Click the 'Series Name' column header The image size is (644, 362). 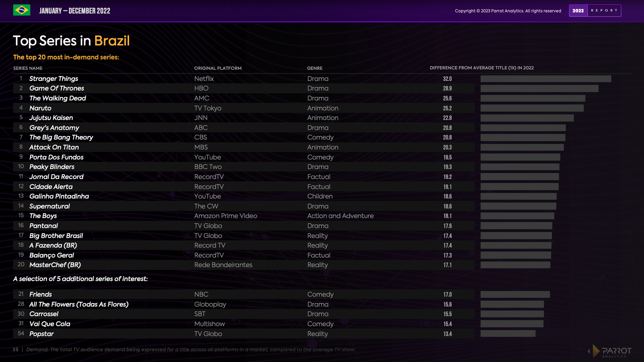(28, 68)
